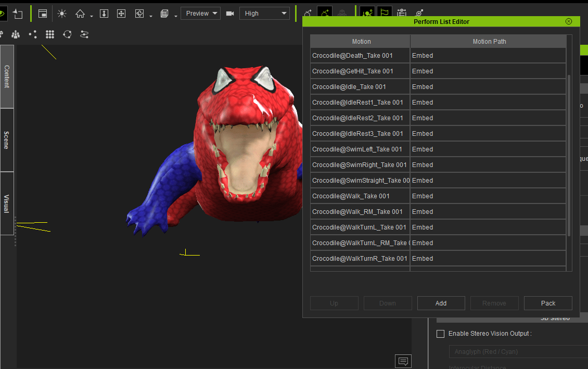Enable Stereo Vision Output checkbox
588x369 pixels.
pyautogui.click(x=440, y=334)
